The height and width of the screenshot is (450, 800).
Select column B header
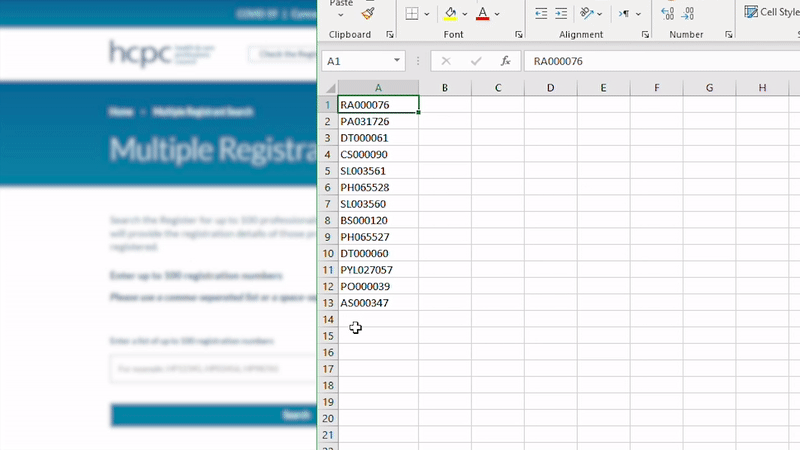click(445, 88)
